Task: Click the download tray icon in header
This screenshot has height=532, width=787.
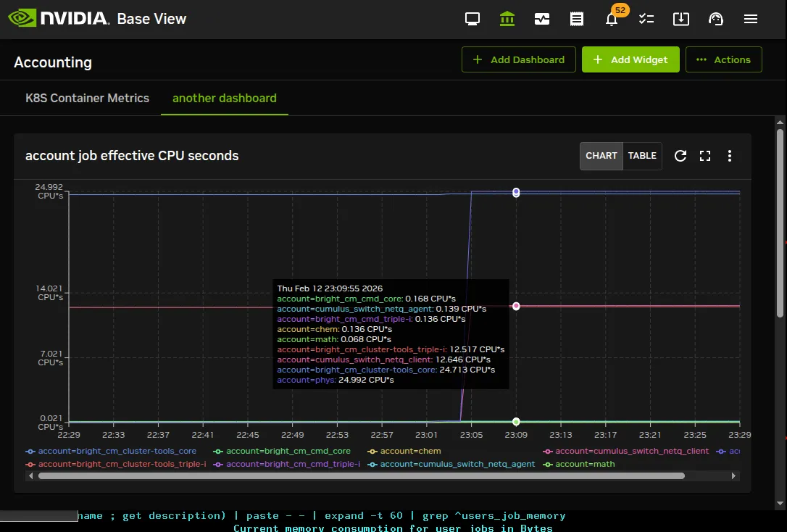Action: click(681, 19)
